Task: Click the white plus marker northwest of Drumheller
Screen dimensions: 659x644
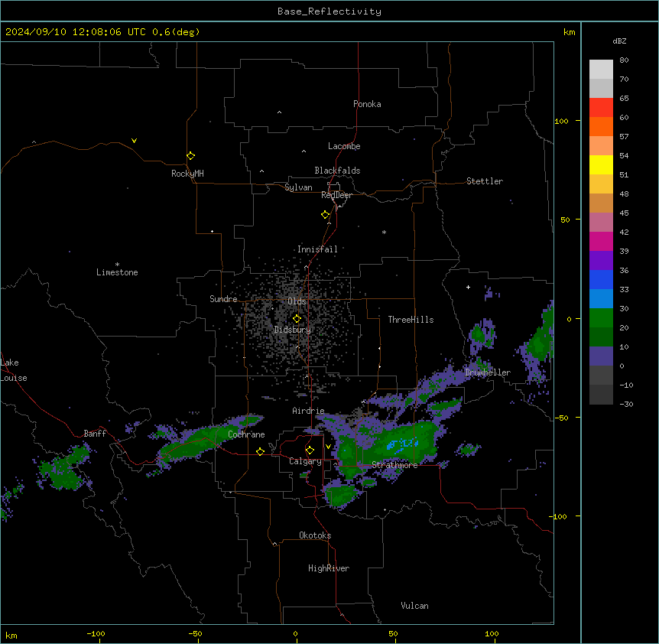Action: 468,287
